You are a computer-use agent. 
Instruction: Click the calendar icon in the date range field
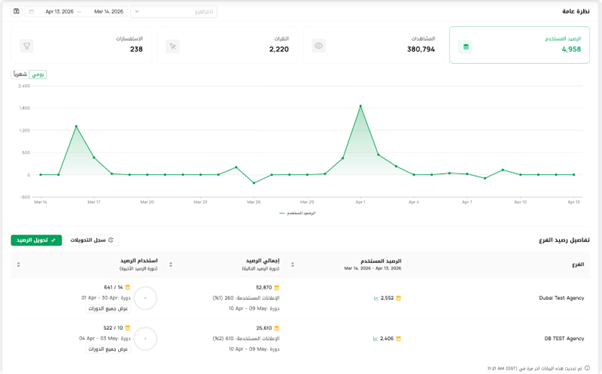click(x=31, y=12)
